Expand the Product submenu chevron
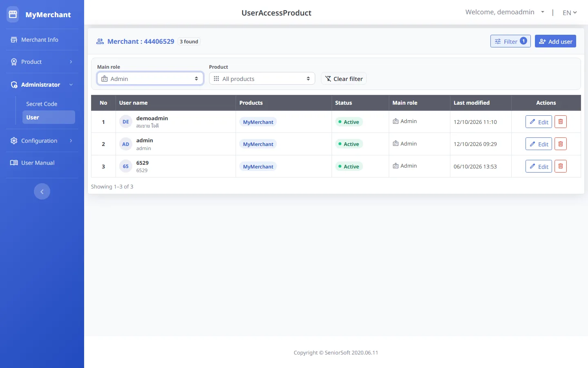This screenshot has height=368, width=588. (71, 62)
